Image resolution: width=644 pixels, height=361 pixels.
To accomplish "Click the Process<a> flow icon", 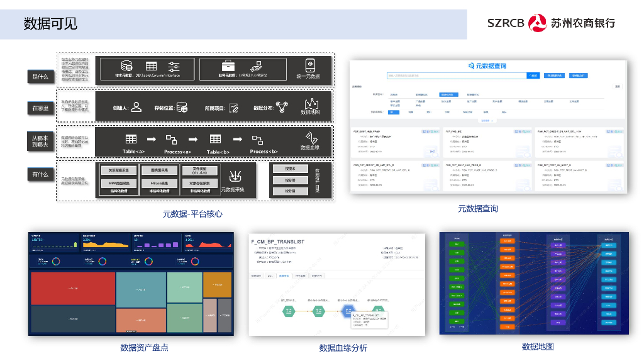I will (171, 140).
